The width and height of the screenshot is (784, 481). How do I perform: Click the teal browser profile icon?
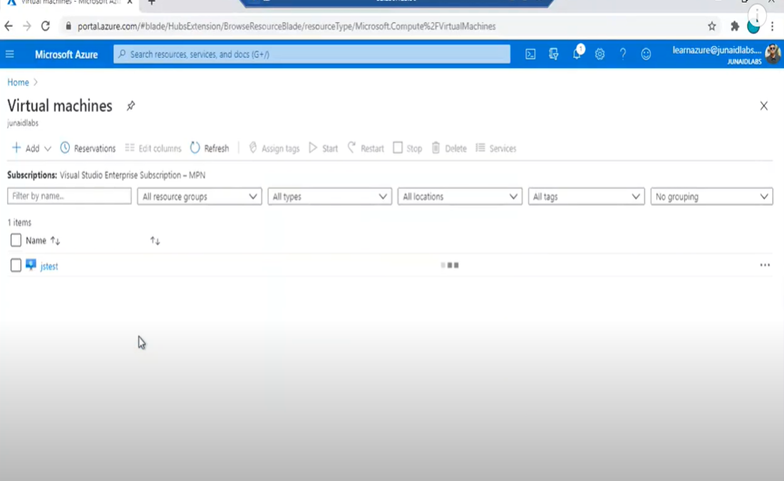point(754,26)
